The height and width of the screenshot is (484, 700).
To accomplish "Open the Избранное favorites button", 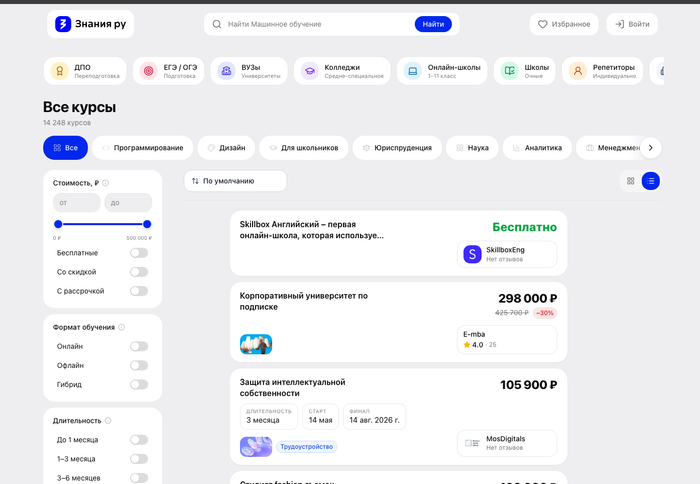I will 564,24.
